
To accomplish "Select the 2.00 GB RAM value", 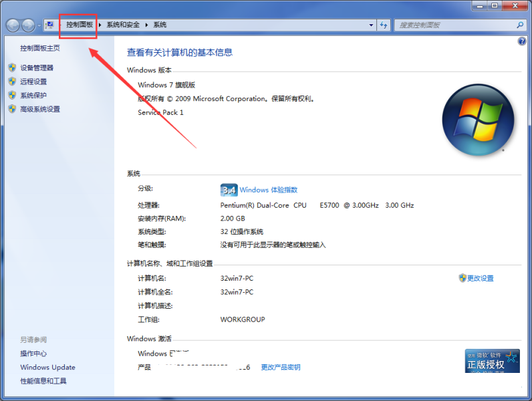I will [233, 219].
